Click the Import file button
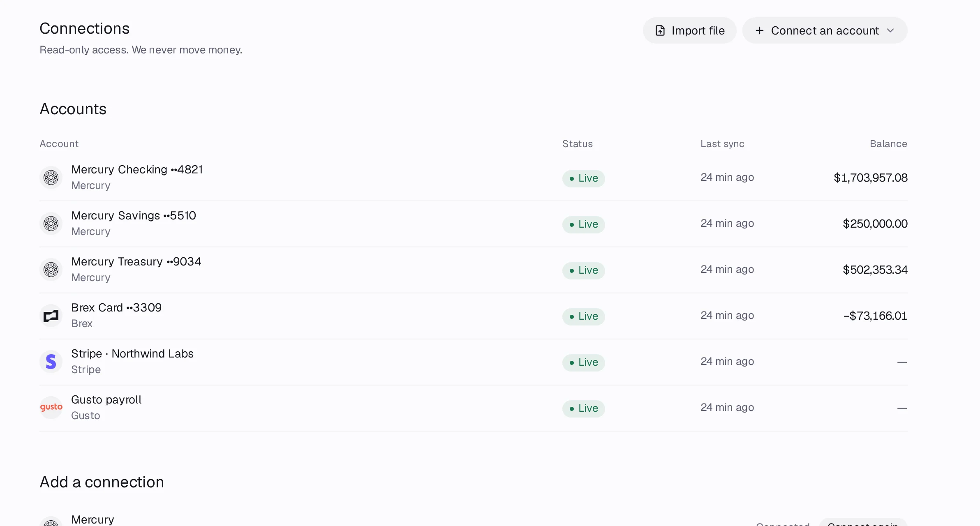This screenshot has height=526, width=980. [x=689, y=30]
